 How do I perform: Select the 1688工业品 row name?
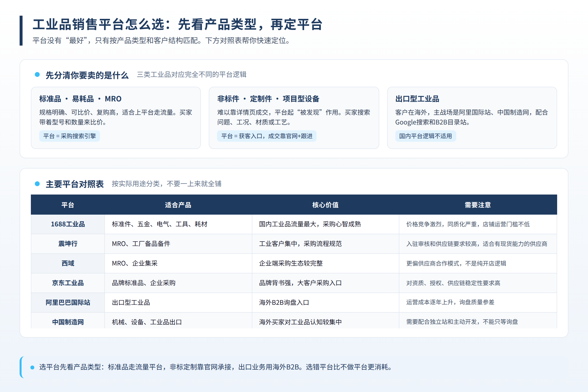pos(68,224)
